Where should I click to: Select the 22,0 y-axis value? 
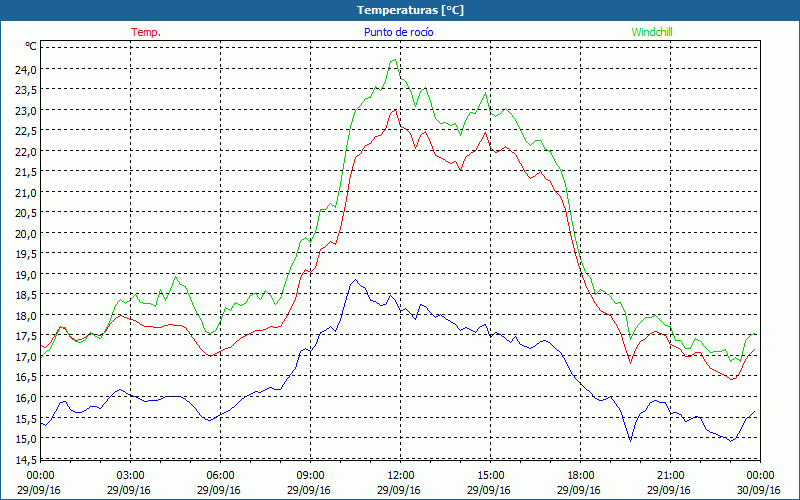tap(25, 152)
